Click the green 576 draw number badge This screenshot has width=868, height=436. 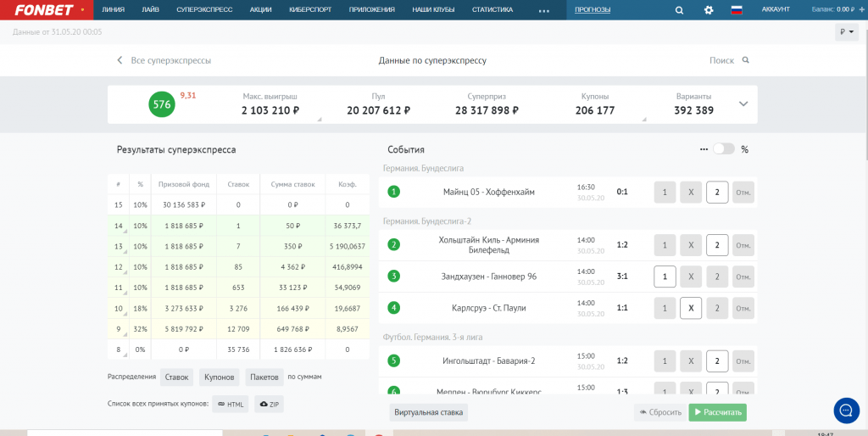pos(162,104)
